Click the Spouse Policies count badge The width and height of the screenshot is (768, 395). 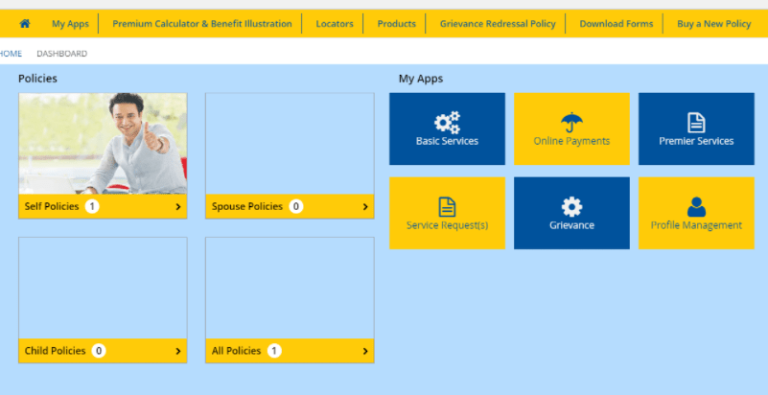tap(295, 207)
